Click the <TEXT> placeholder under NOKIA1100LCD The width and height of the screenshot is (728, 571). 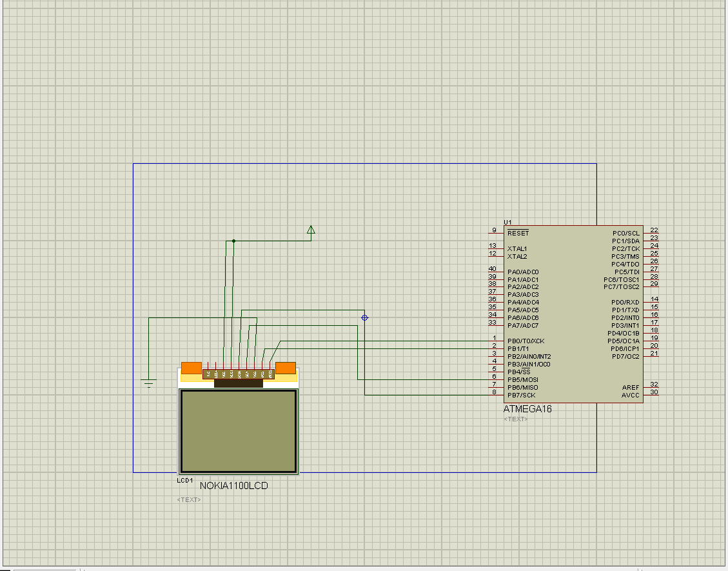tap(189, 500)
